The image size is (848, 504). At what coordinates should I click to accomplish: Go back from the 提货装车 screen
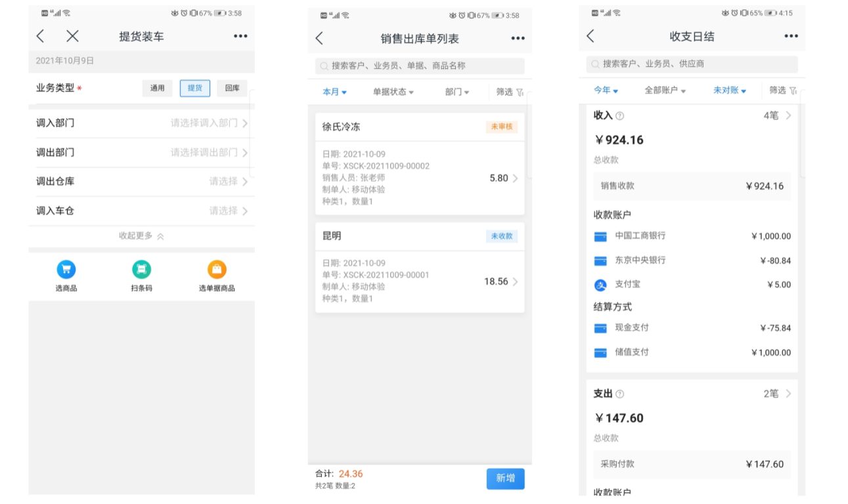tap(41, 36)
